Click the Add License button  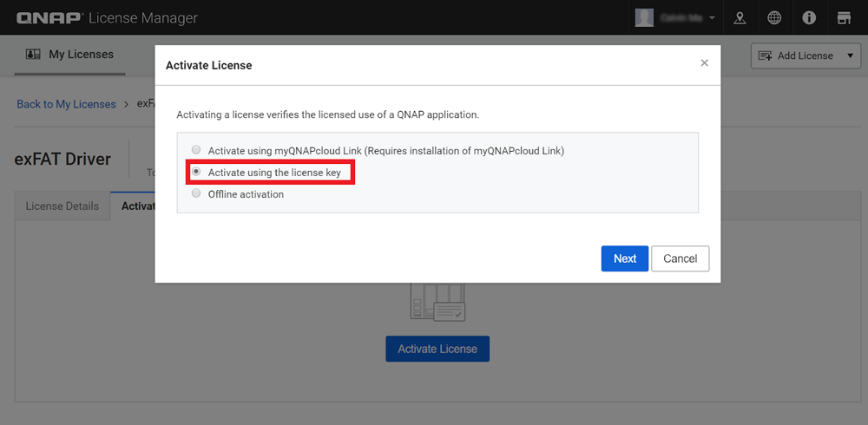796,56
